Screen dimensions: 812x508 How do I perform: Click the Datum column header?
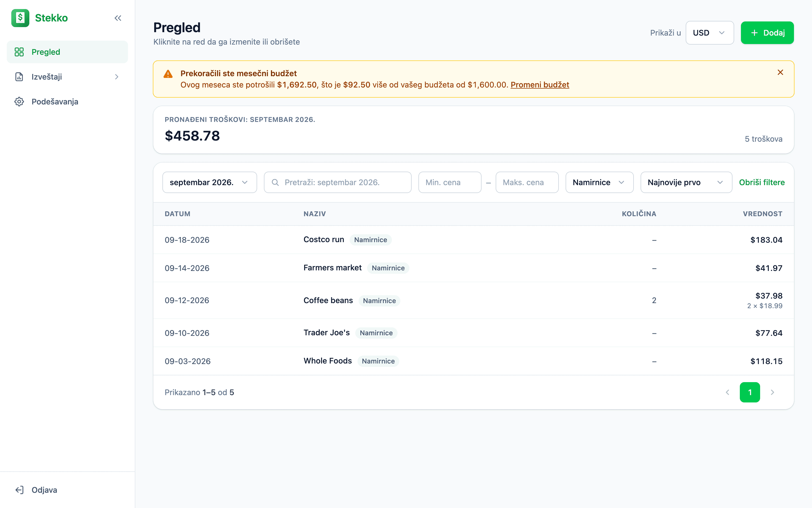pyautogui.click(x=178, y=214)
